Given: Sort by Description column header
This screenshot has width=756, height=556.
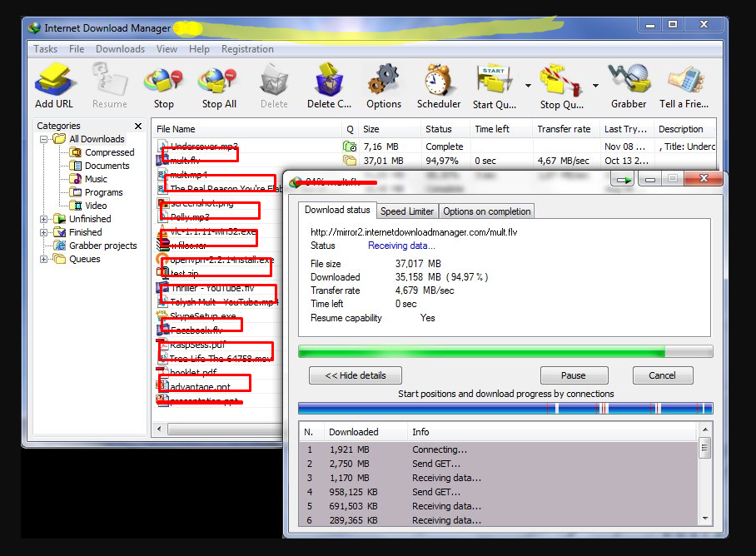Looking at the screenshot, I should 684,129.
